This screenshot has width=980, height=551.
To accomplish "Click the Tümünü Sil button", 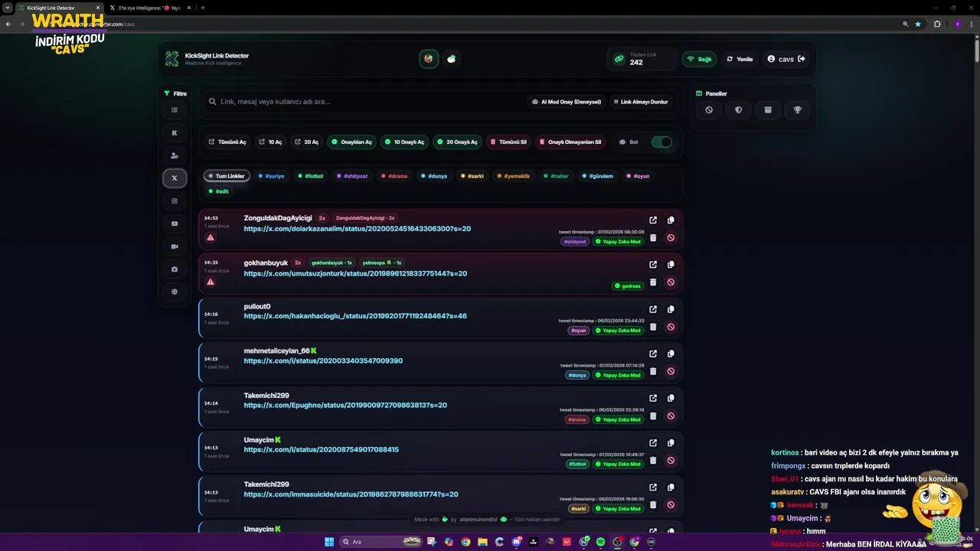I will tap(508, 142).
